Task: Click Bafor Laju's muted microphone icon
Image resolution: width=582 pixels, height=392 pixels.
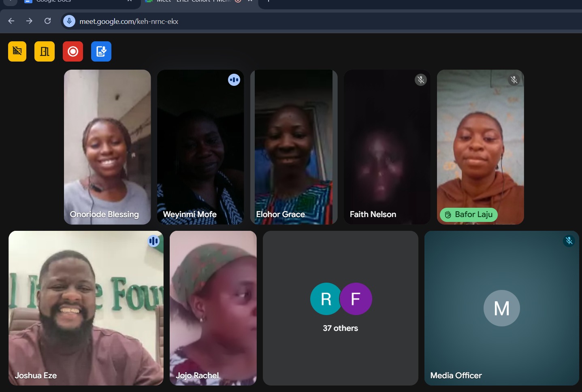Action: tap(514, 80)
